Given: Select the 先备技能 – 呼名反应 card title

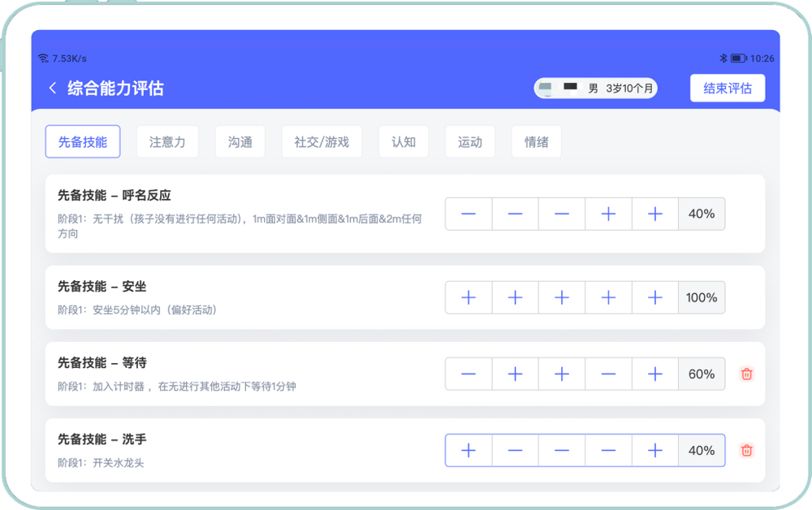Looking at the screenshot, I should point(114,196).
